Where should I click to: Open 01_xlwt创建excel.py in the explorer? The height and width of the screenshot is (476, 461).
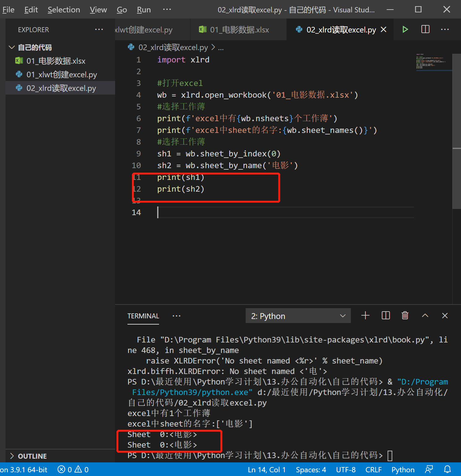(x=60, y=74)
